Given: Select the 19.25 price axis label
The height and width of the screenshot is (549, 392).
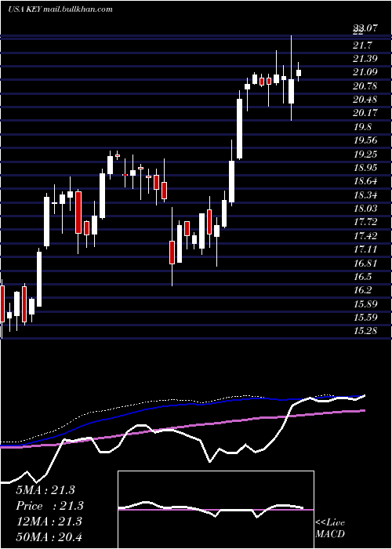Looking at the screenshot, I should tap(365, 154).
